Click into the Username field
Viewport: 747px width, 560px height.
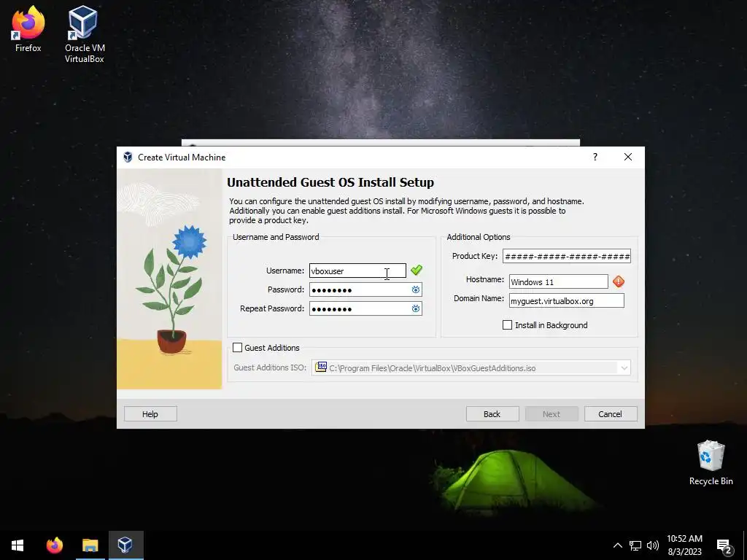click(357, 271)
